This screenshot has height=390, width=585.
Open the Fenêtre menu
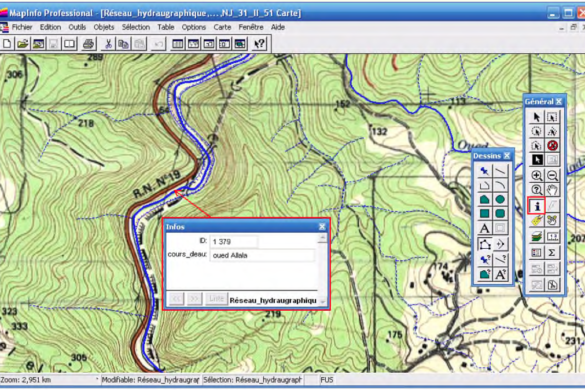click(x=251, y=27)
